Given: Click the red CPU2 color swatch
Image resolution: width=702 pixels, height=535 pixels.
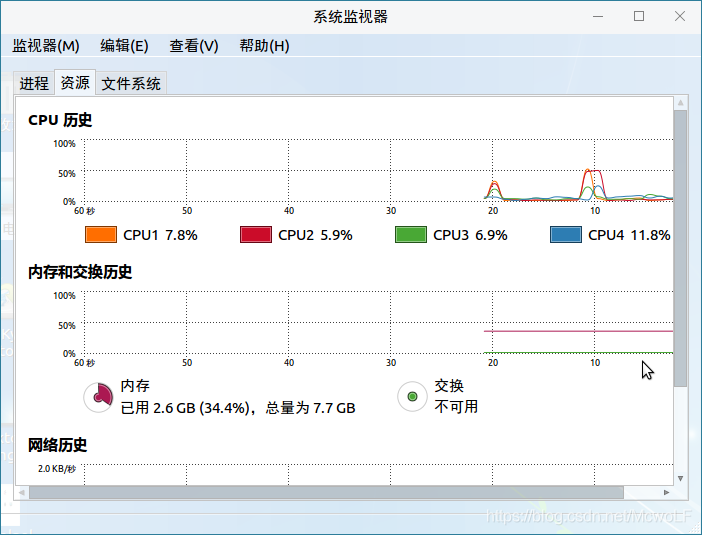Looking at the screenshot, I should (x=256, y=235).
